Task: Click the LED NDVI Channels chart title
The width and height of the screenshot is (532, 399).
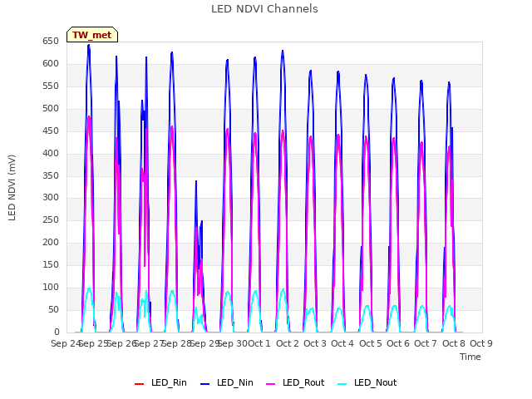Action: point(264,9)
